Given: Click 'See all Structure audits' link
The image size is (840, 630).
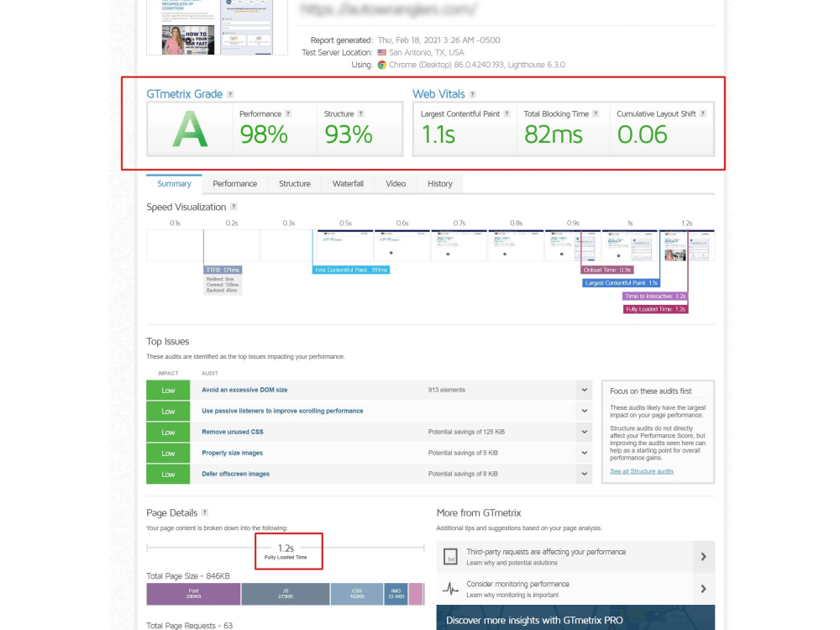Looking at the screenshot, I should (x=642, y=471).
